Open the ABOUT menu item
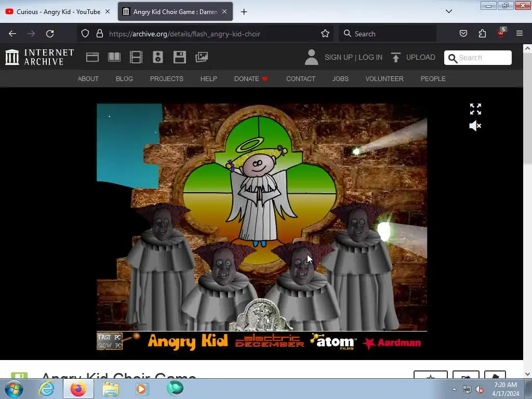 (x=88, y=79)
